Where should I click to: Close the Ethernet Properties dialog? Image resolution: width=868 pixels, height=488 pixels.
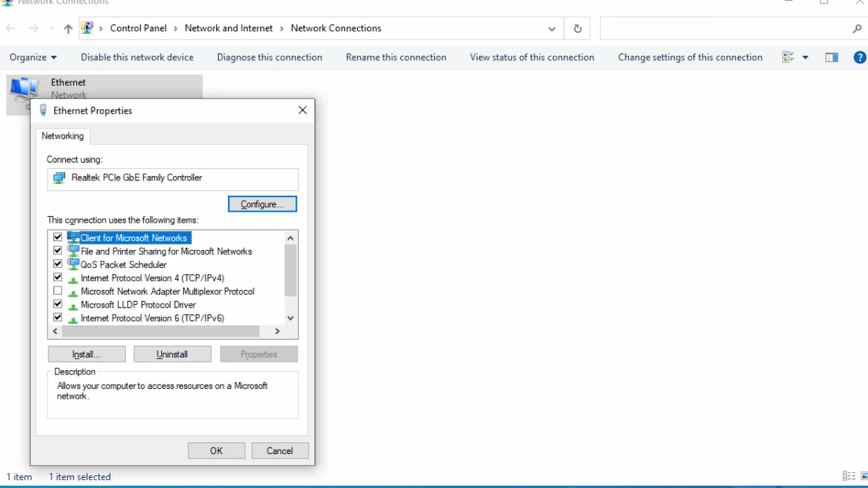[x=303, y=110]
